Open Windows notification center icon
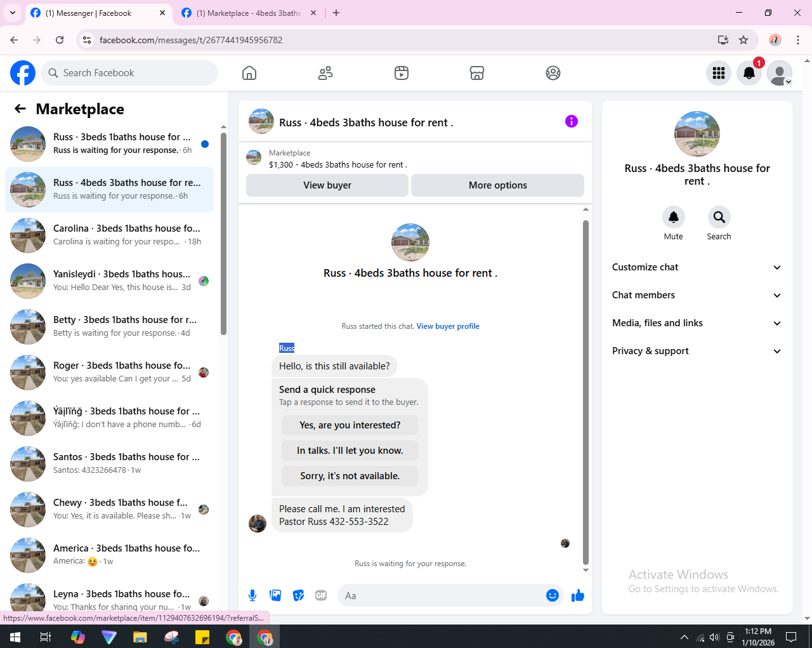Screen dimensions: 812x648 [791, 637]
